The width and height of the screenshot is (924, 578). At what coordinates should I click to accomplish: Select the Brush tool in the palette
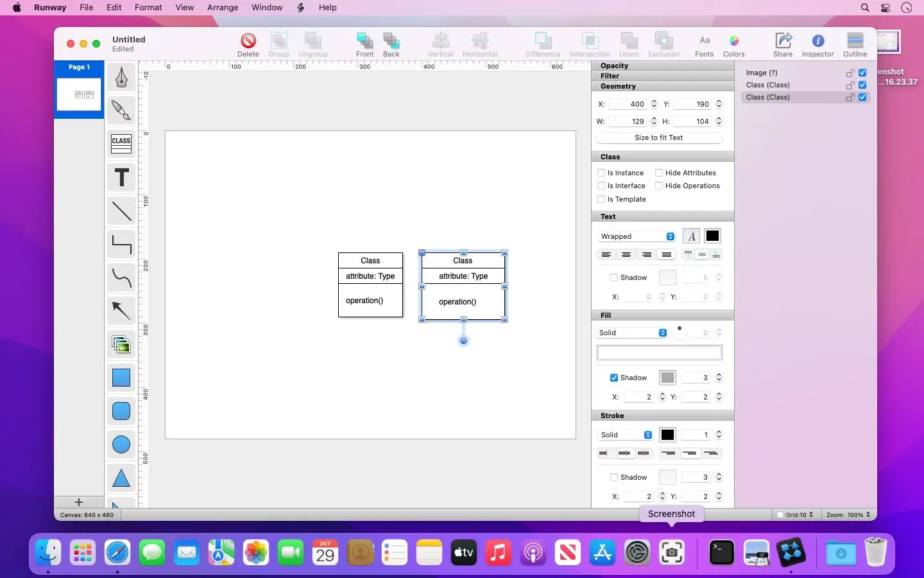tap(121, 110)
